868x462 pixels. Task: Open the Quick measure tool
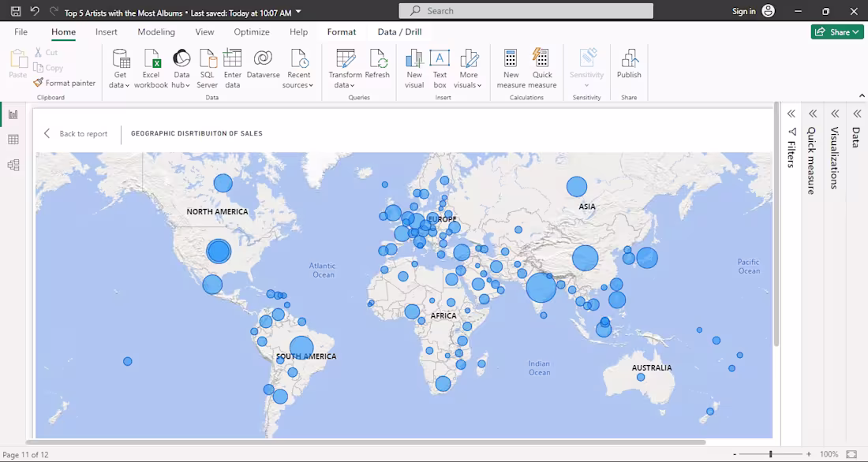point(541,67)
